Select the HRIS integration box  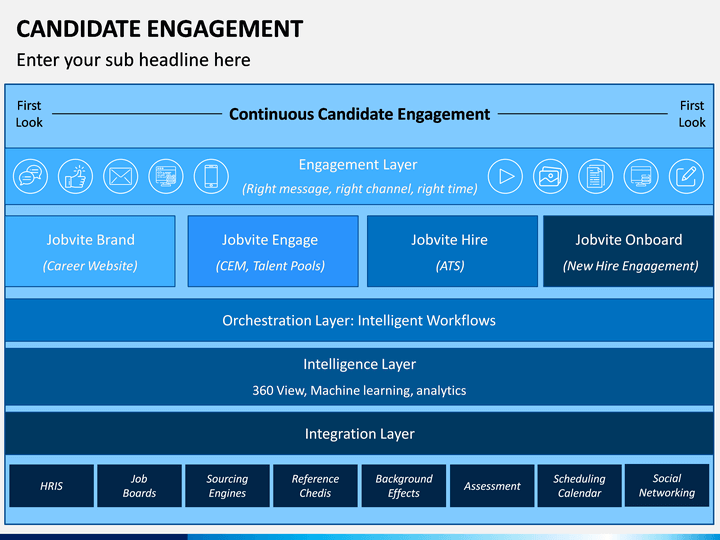(51, 486)
